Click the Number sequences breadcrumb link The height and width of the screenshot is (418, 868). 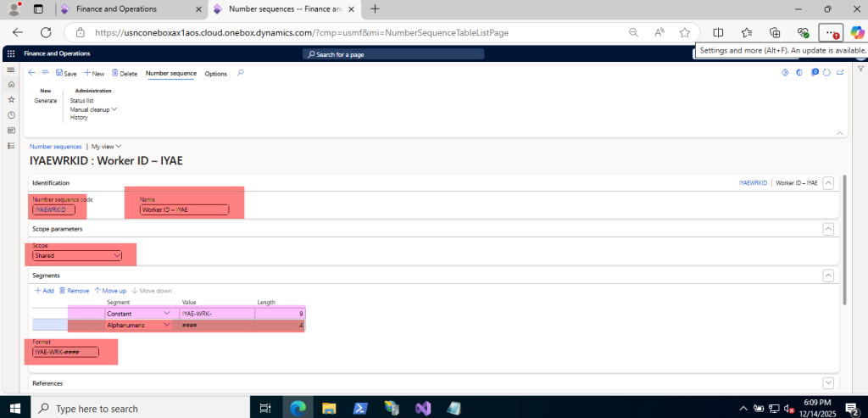(x=56, y=146)
